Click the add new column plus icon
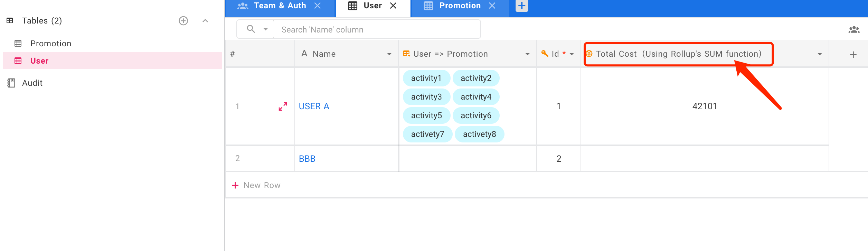868x251 pixels. pyautogui.click(x=853, y=55)
